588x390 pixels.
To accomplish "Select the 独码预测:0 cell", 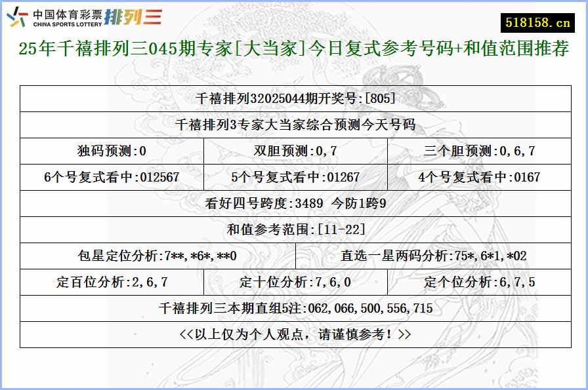I will (x=111, y=150).
